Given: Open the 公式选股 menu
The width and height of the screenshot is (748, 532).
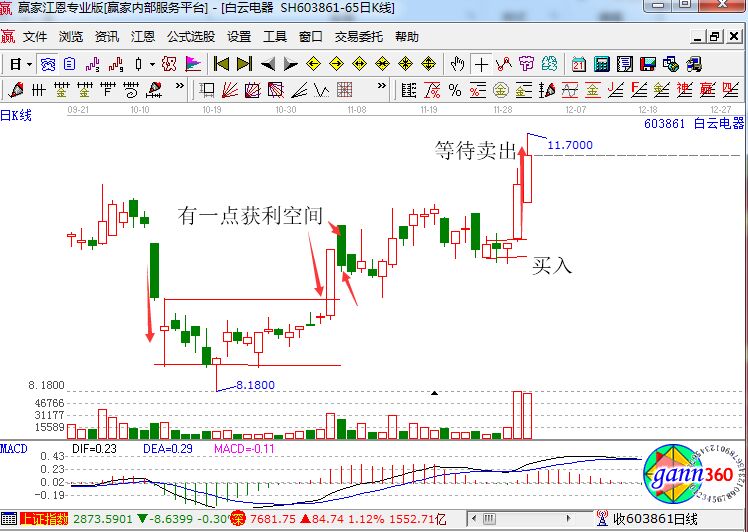Looking at the screenshot, I should [190, 37].
